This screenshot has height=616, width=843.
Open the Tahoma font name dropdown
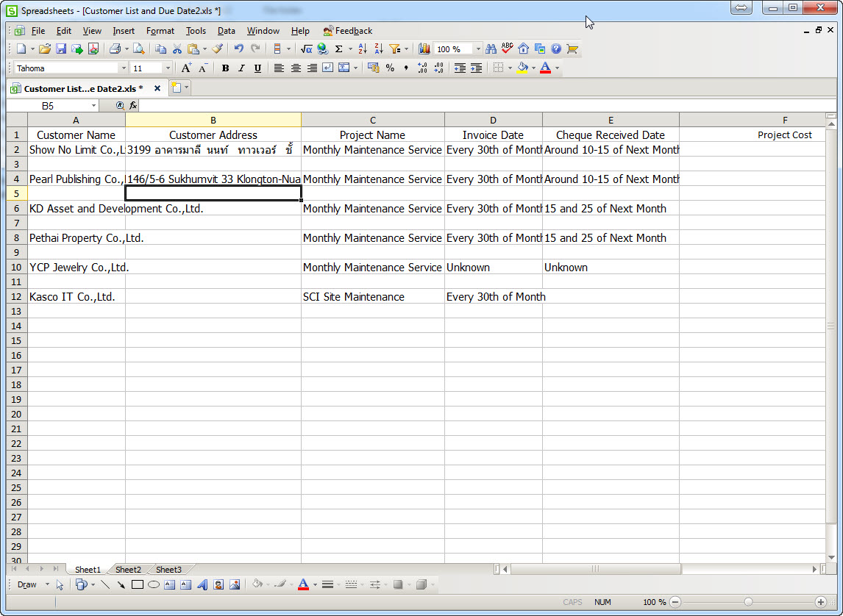coord(124,68)
